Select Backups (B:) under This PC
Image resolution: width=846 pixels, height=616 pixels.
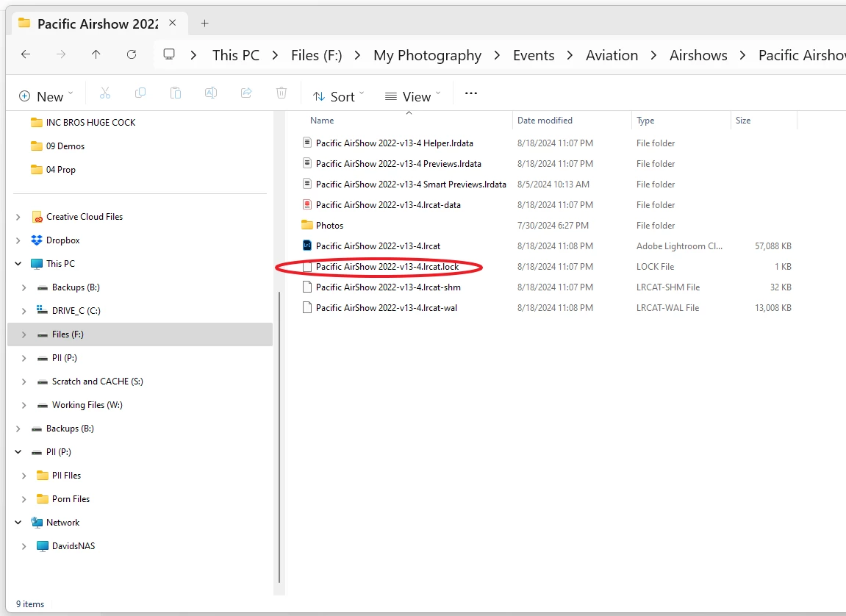[76, 287]
